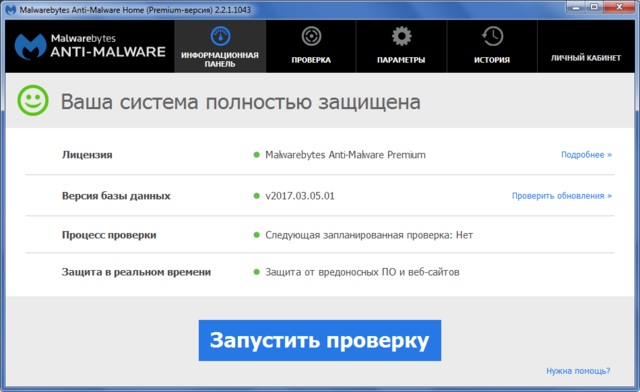
Task: Switch to the Проверка tab
Action: [311, 47]
